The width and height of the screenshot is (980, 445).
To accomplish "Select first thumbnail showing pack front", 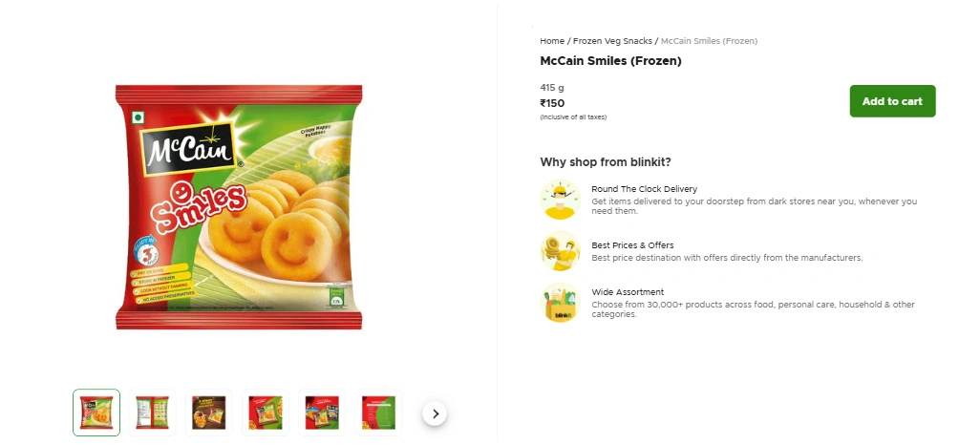I will click(96, 413).
